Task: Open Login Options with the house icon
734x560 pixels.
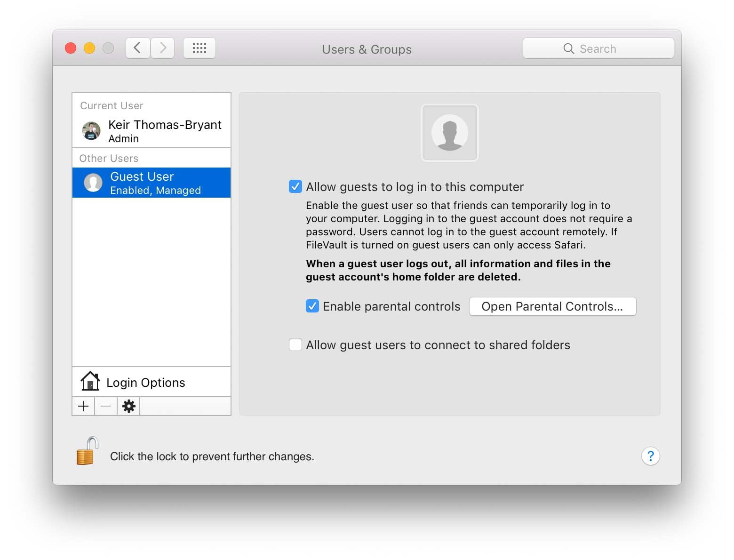Action: [90, 382]
